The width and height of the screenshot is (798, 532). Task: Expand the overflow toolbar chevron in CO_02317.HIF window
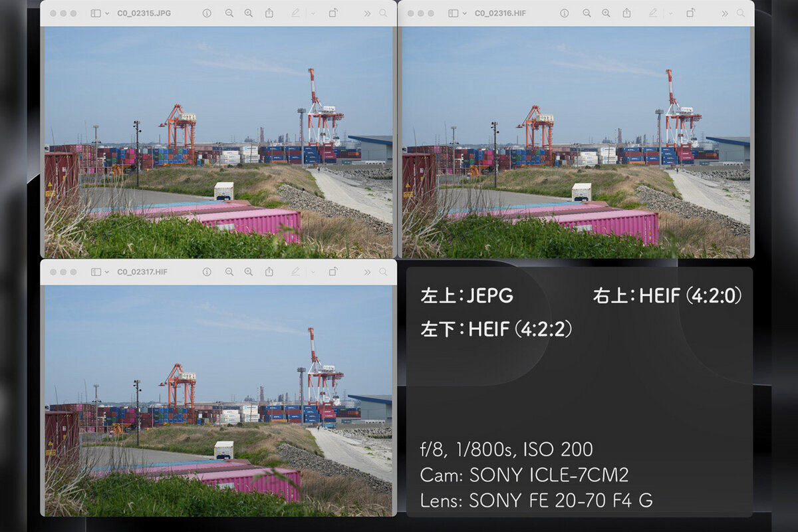pos(367,272)
